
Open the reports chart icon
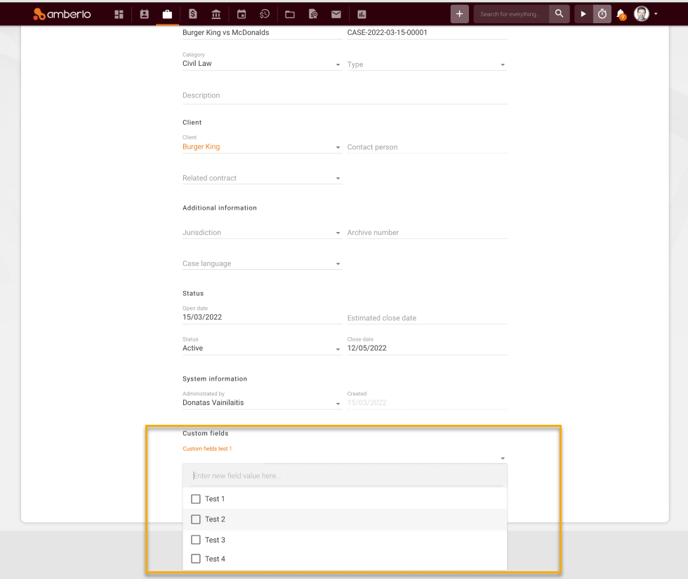[x=362, y=14]
